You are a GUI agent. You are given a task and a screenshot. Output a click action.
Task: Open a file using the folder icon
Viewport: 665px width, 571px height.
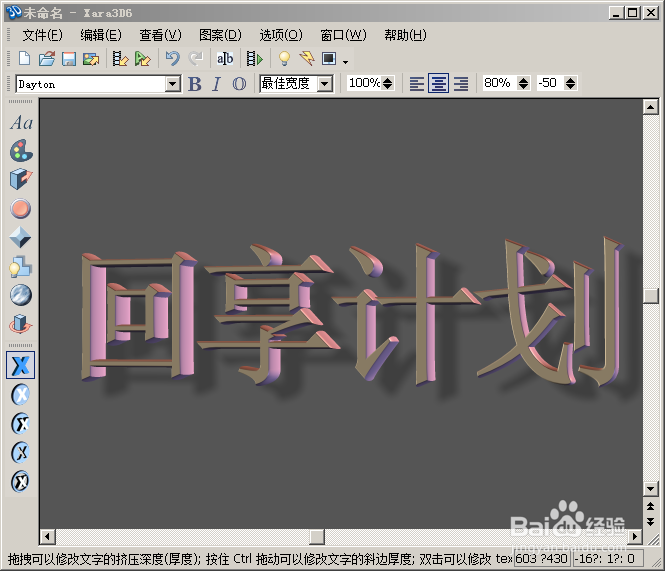click(x=47, y=59)
